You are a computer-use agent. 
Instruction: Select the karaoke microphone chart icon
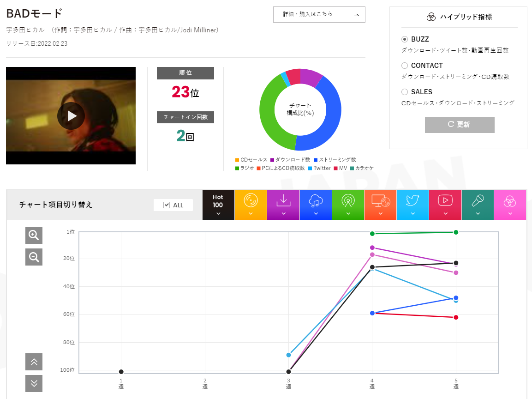point(478,205)
